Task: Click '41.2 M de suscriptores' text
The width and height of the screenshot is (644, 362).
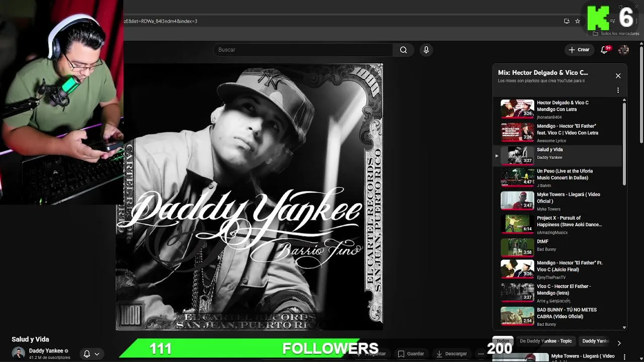Action: coord(49,357)
